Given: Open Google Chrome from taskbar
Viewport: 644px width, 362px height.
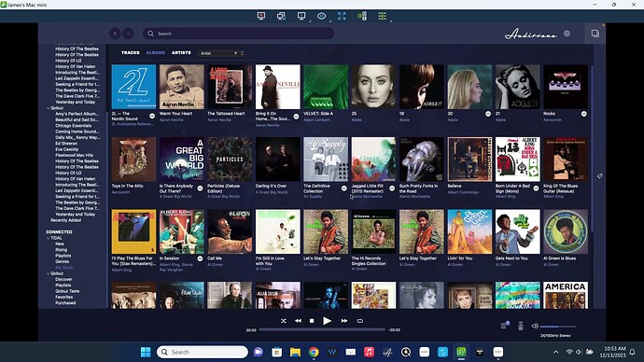Looking at the screenshot, I should pos(314,352).
